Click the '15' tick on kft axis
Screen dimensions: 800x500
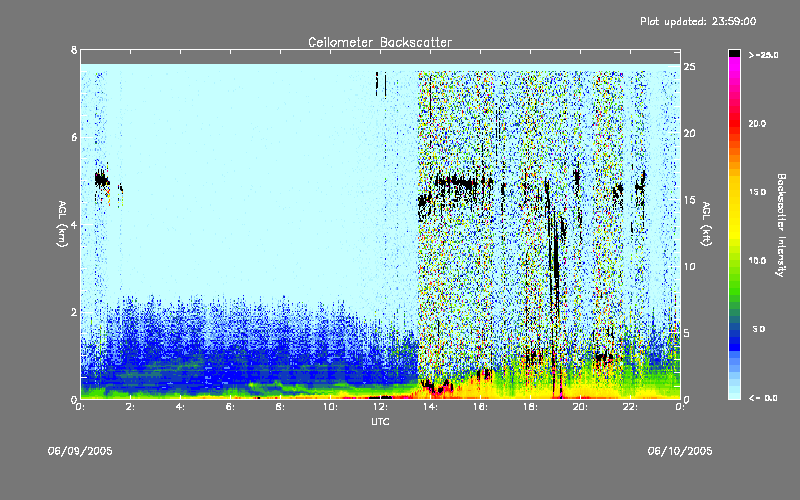coord(689,200)
